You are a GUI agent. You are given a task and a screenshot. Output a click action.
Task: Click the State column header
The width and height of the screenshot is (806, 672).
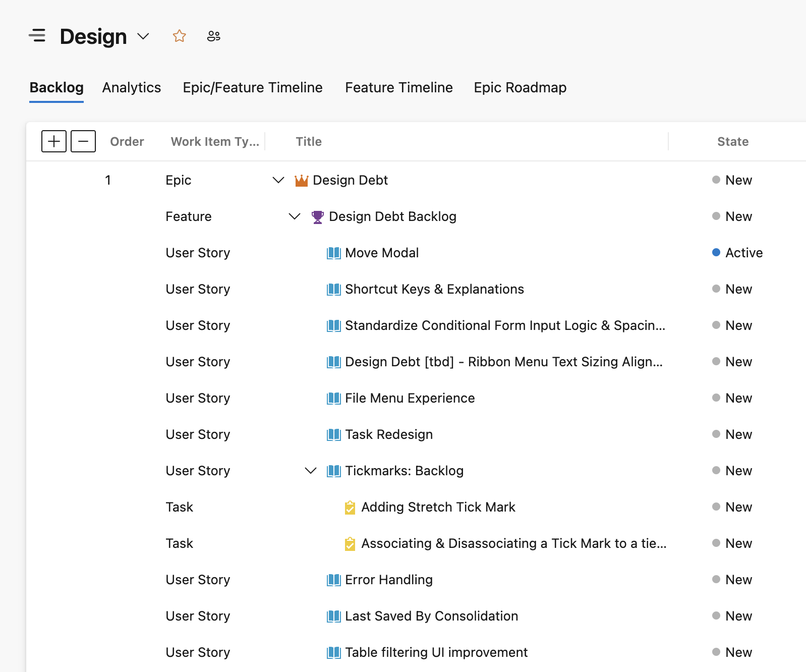tap(732, 142)
